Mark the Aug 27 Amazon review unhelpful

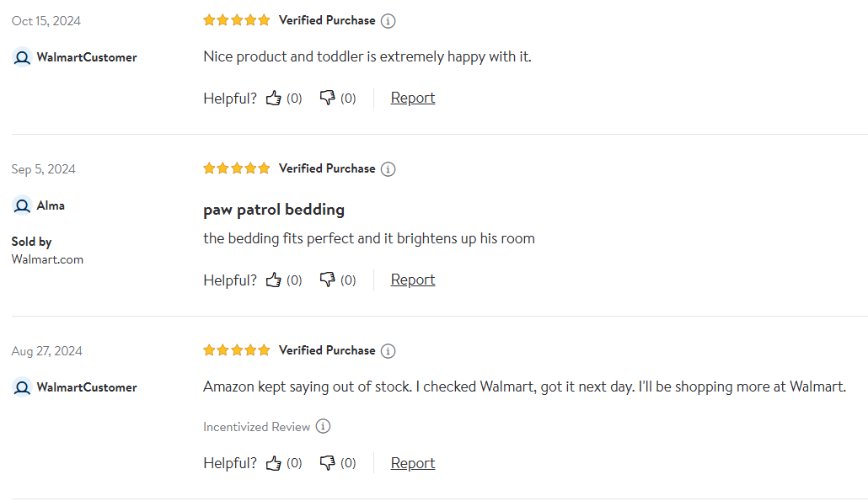pos(327,463)
